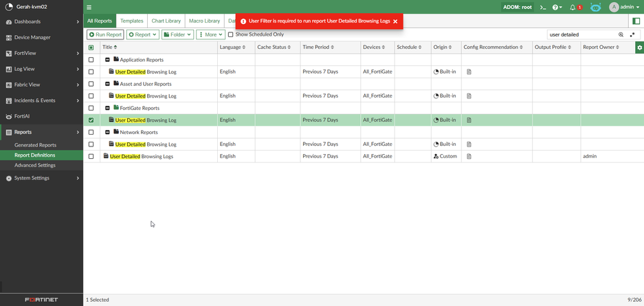
Task: Check the Asset and User Reports checkbox
Action: click(x=91, y=84)
